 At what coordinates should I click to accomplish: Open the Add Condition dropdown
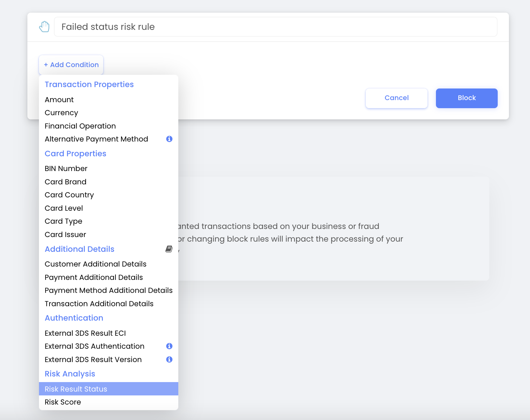coord(71,65)
